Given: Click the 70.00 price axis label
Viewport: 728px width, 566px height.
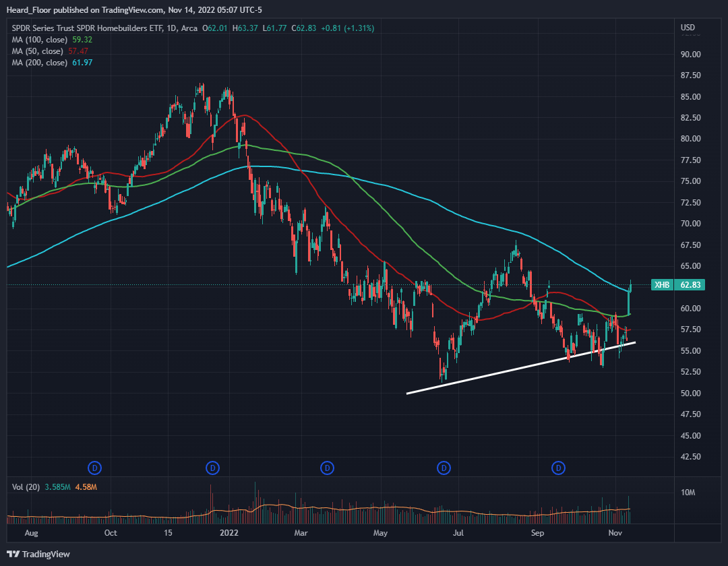Looking at the screenshot, I should (690, 224).
